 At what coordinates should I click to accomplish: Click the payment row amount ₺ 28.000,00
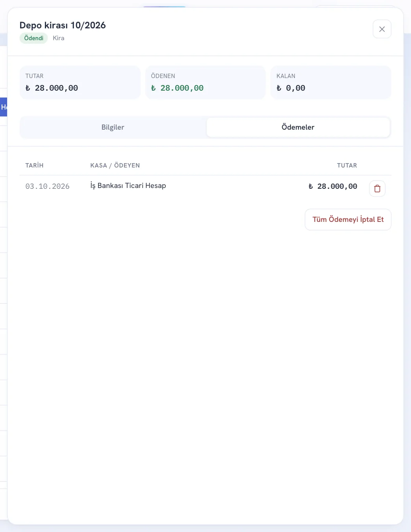pyautogui.click(x=333, y=186)
